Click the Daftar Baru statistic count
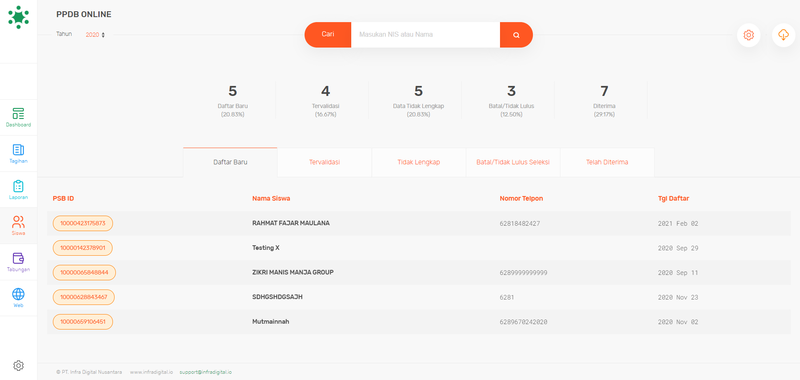The image size is (800, 380). click(233, 91)
